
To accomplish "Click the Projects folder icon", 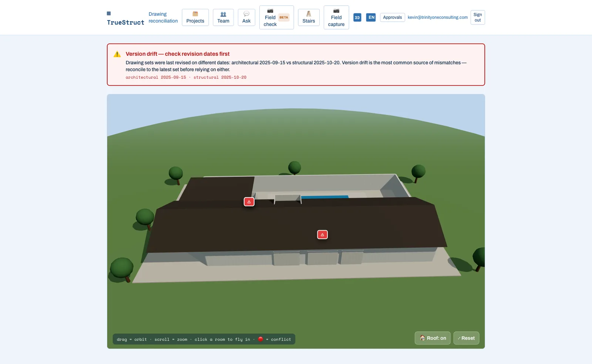I will (195, 14).
